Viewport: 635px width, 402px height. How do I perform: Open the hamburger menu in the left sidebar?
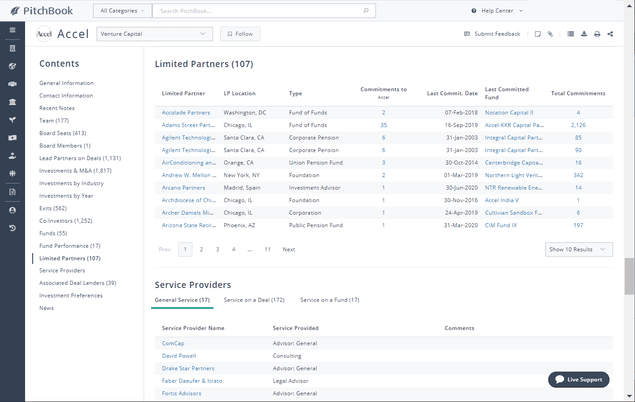pyautogui.click(x=12, y=30)
